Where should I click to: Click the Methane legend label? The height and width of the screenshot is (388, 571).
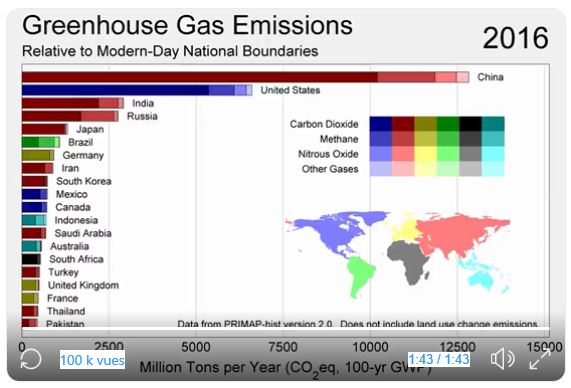pos(339,139)
